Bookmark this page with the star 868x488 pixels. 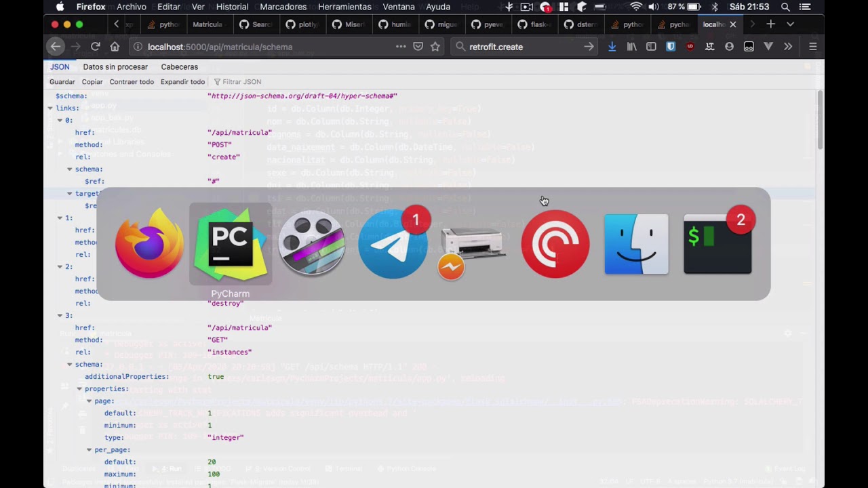(435, 47)
